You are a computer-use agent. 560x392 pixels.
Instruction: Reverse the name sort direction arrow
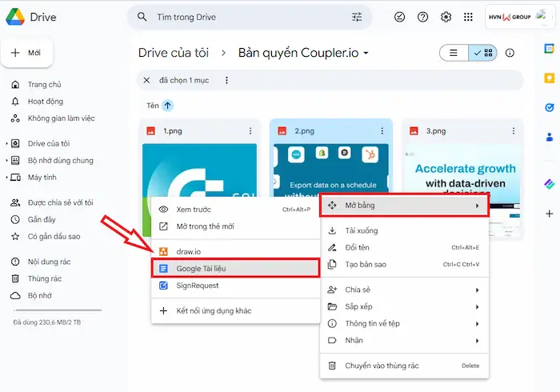coord(168,106)
